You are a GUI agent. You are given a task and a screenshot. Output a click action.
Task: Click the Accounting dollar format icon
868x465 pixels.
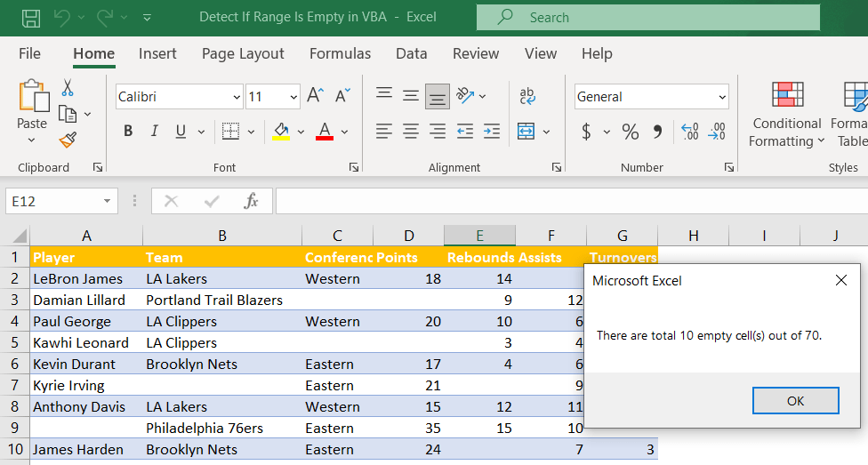click(586, 132)
